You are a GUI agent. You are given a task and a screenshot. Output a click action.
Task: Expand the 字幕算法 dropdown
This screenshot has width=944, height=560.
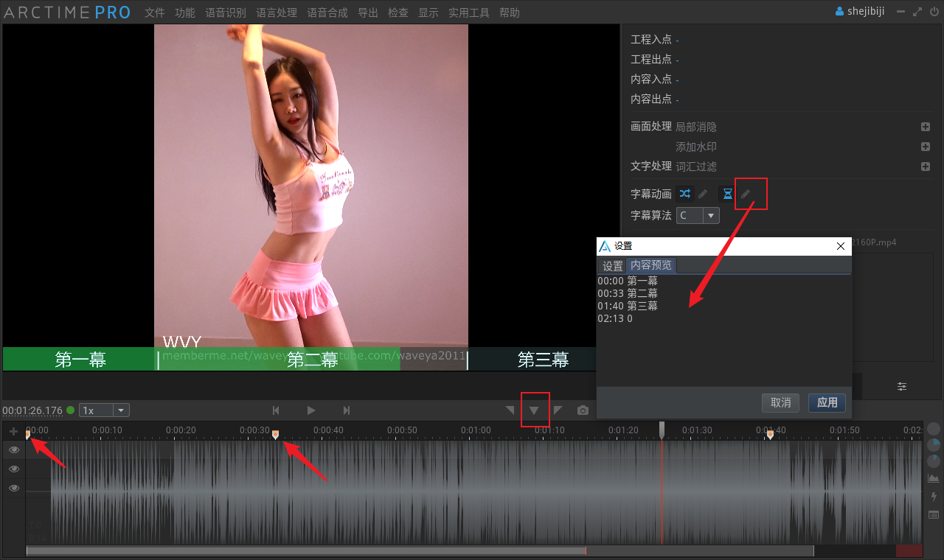711,215
